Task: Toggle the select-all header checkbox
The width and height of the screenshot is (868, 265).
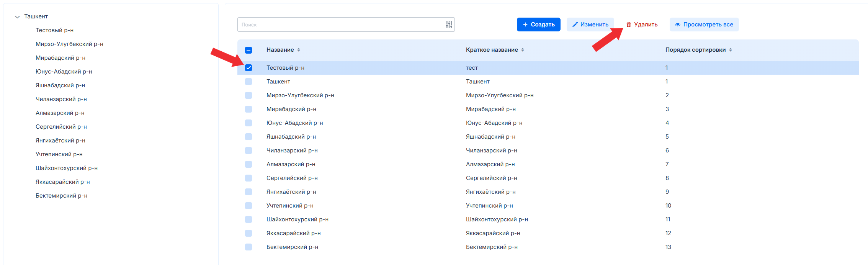Action: pyautogui.click(x=248, y=50)
